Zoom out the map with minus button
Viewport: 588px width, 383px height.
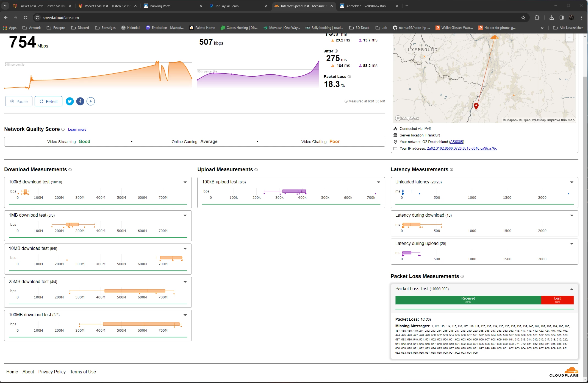[x=569, y=38]
